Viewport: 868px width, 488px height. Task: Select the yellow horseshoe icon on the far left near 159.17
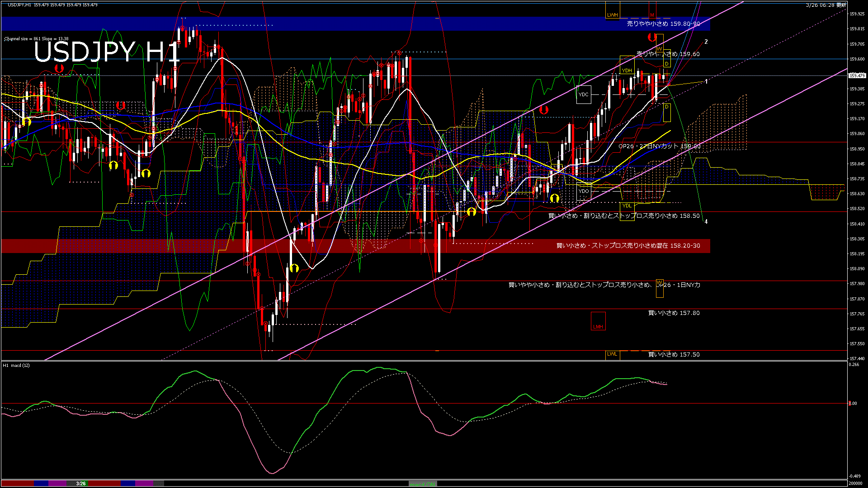[26, 122]
